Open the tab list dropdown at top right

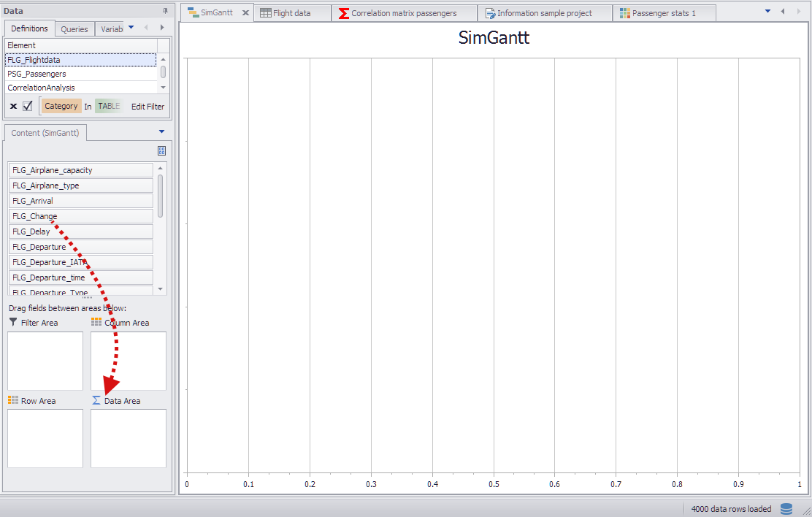(769, 12)
